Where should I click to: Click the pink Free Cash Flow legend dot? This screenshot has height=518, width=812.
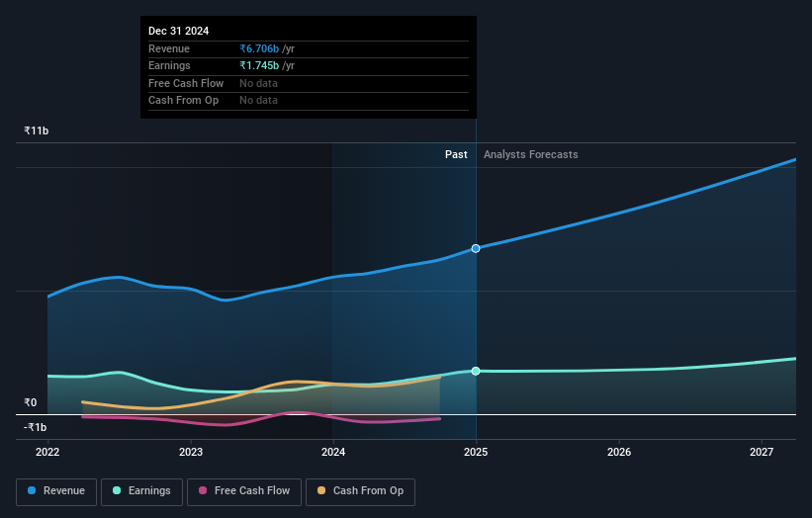[x=203, y=490]
